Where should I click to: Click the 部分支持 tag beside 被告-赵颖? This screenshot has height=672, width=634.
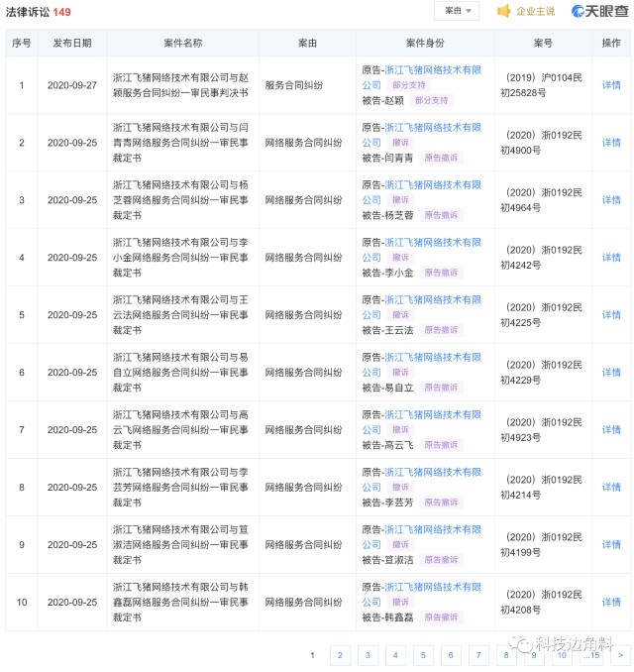pyautogui.click(x=431, y=100)
